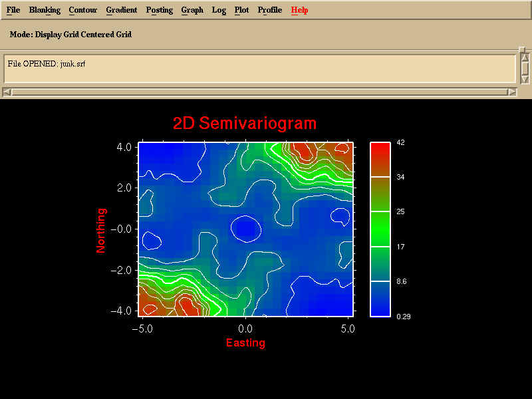Click the Northing tick label "-4.0"
Screen dimensions: 532x399
click(x=122, y=311)
